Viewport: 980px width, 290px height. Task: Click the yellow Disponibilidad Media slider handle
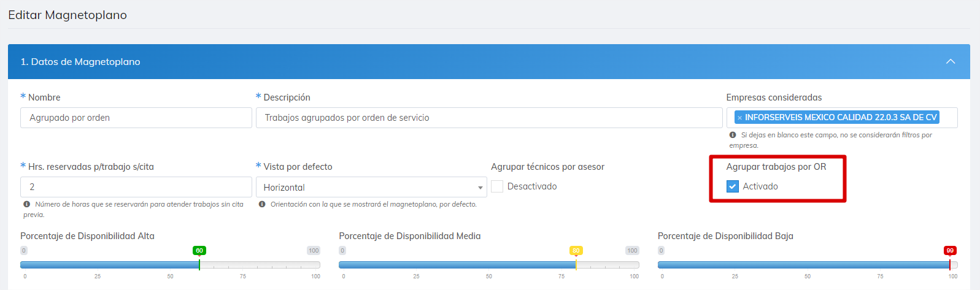click(x=576, y=264)
